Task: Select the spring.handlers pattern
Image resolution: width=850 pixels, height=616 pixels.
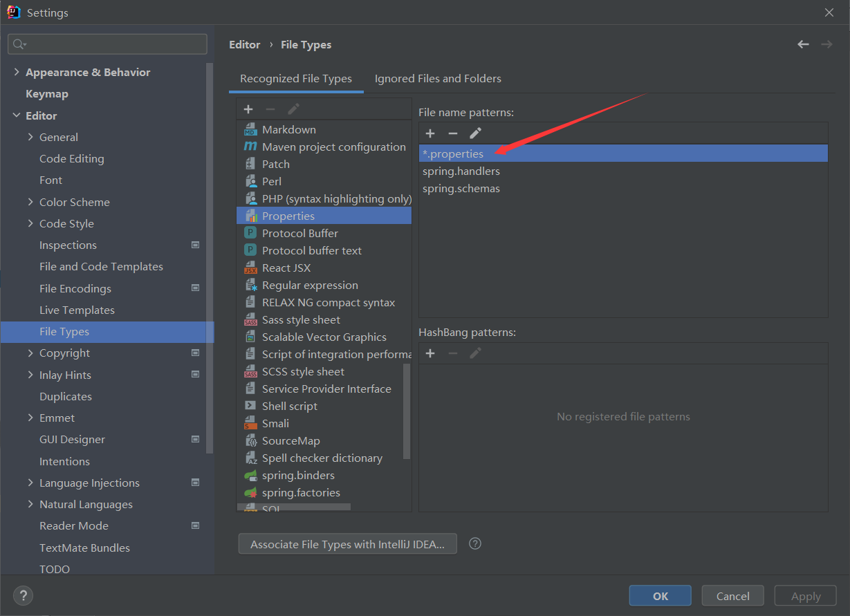Action: click(x=461, y=171)
